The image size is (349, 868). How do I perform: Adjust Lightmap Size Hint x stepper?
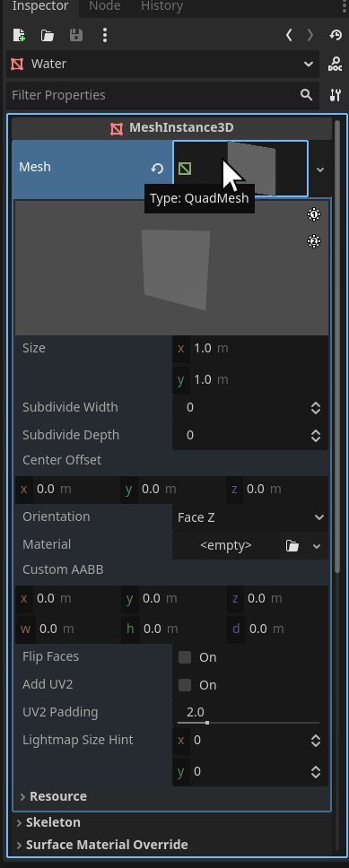pyautogui.click(x=316, y=741)
